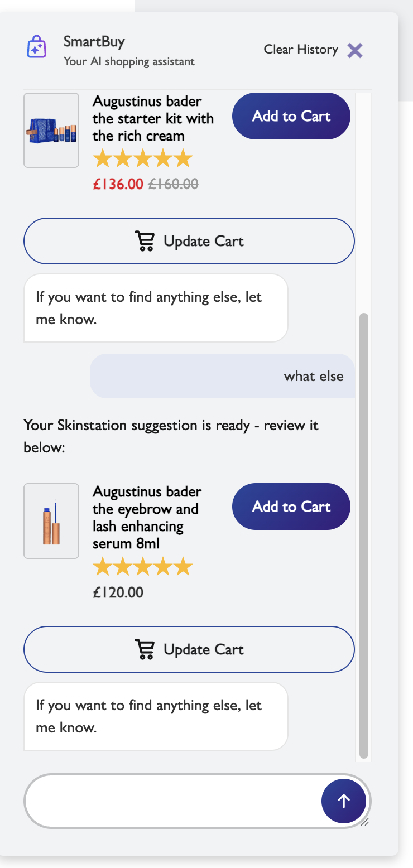Send message with the arrow button

344,801
